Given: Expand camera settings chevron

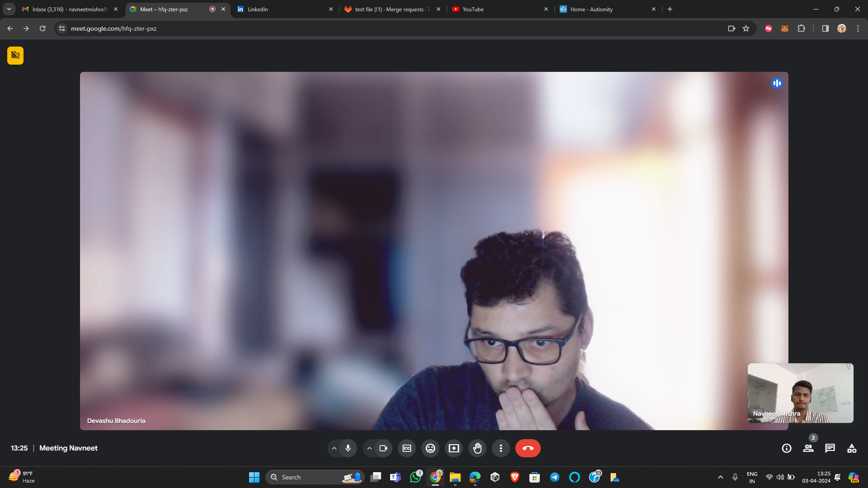Looking at the screenshot, I should pyautogui.click(x=369, y=448).
